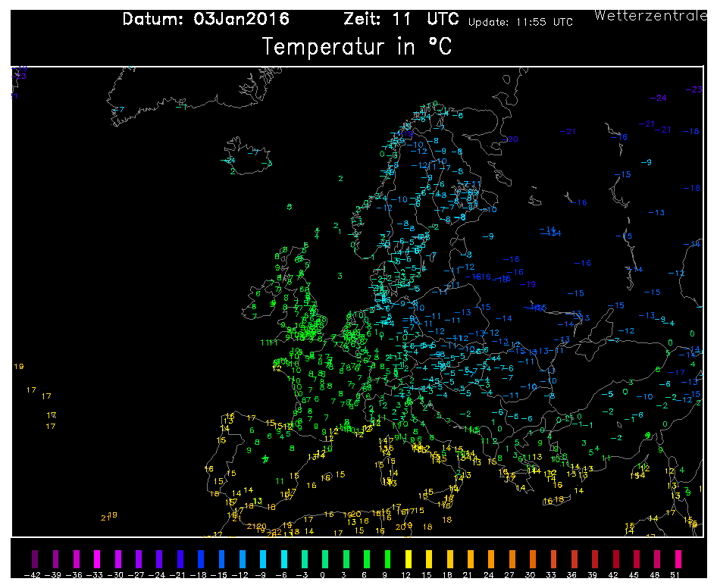Click the 24 legend color swatch
This screenshot has width=717, height=588.
click(x=491, y=558)
